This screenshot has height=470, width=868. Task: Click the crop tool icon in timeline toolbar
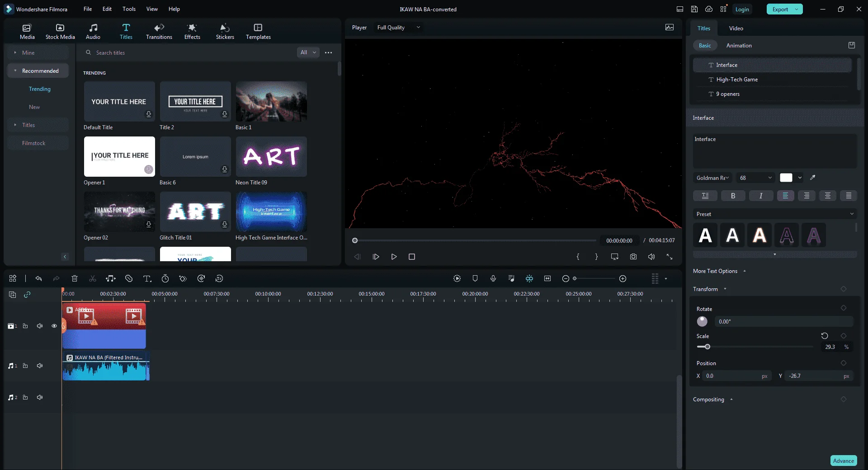click(129, 278)
